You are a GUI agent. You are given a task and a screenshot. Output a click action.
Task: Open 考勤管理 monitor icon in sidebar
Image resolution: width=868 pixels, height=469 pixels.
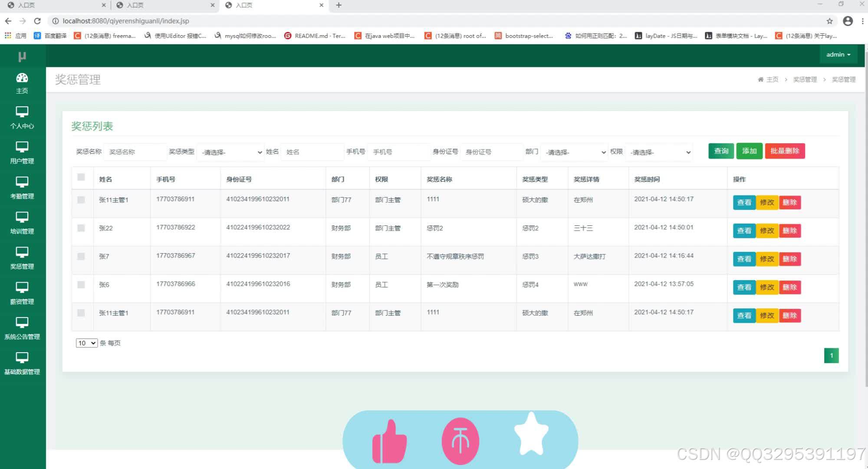pos(22,182)
